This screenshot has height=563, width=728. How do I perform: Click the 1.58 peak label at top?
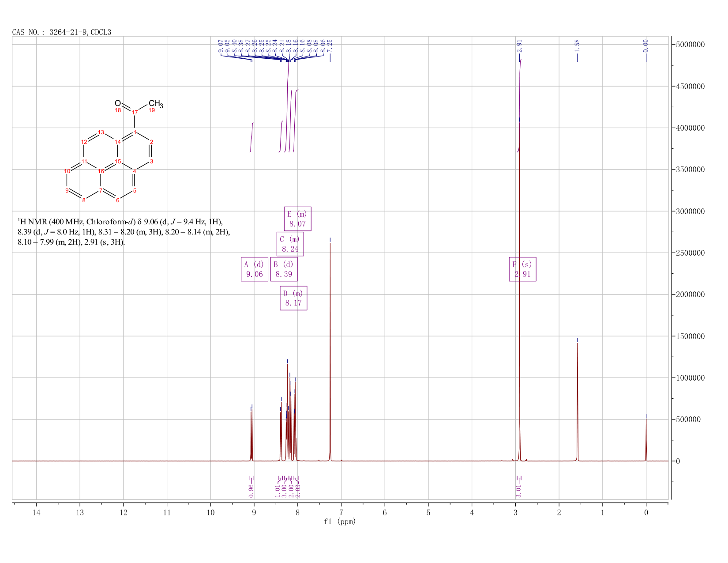(x=577, y=46)
